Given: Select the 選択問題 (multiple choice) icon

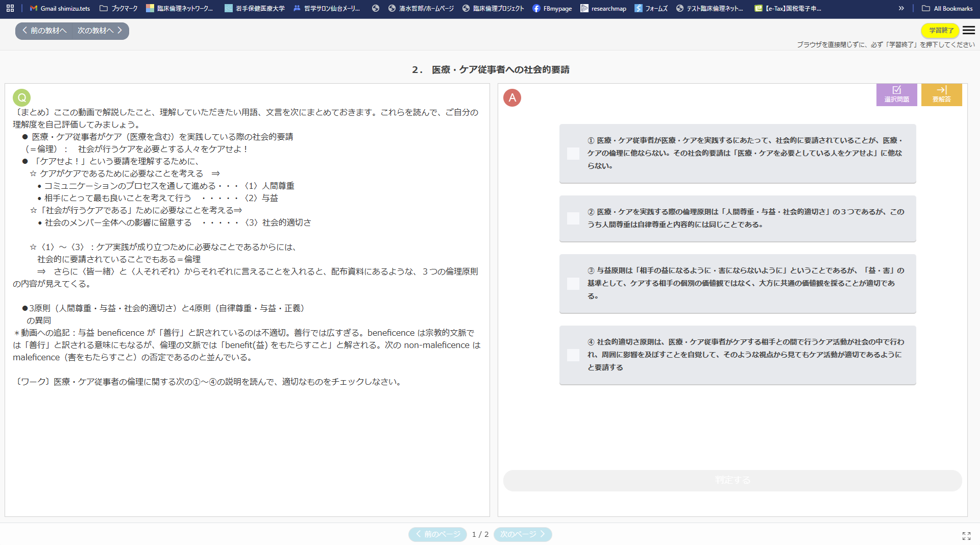Looking at the screenshot, I should pyautogui.click(x=897, y=94).
